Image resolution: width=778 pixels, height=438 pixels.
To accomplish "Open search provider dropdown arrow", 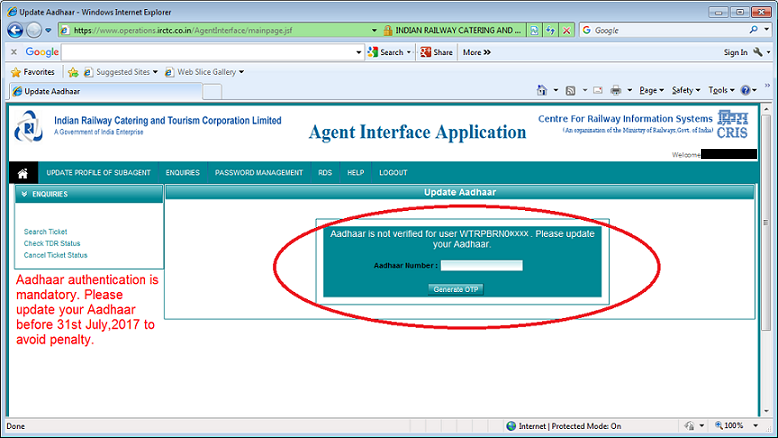I will tap(767, 30).
